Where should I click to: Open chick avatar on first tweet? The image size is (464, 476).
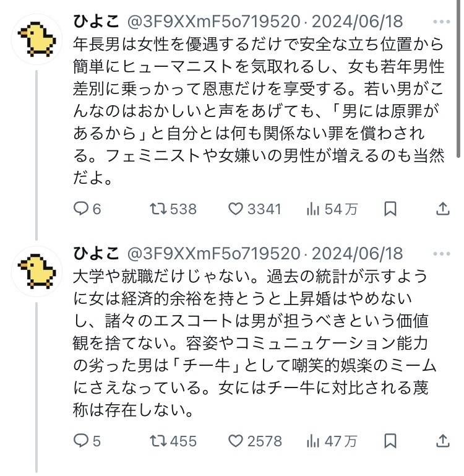(37, 40)
